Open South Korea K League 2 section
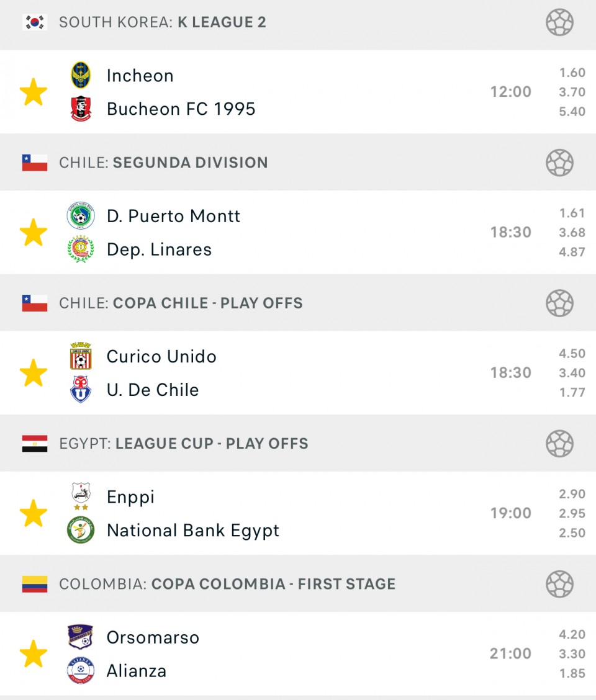Viewport: 596px width, 700px height. tap(163, 22)
